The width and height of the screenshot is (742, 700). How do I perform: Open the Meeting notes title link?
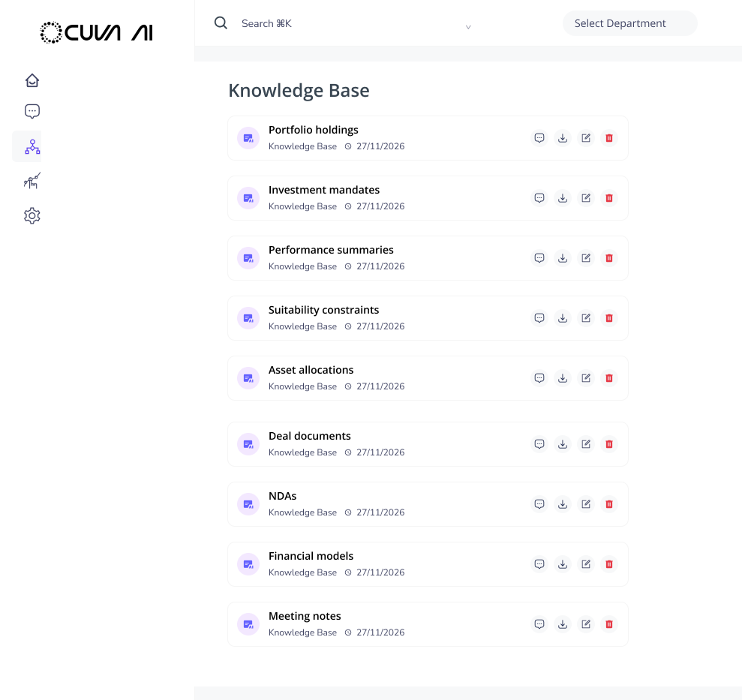point(305,616)
